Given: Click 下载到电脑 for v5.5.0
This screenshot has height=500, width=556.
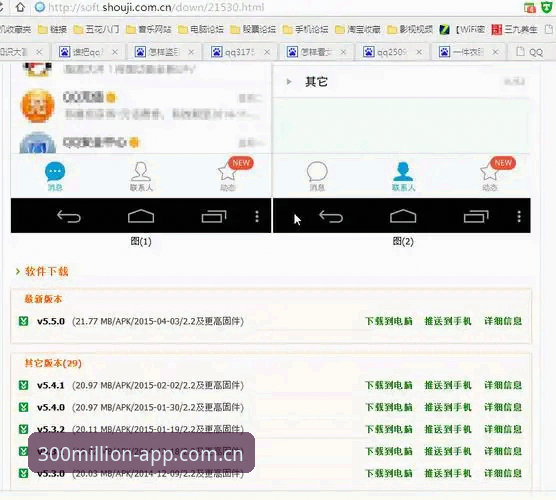Looking at the screenshot, I should (389, 321).
